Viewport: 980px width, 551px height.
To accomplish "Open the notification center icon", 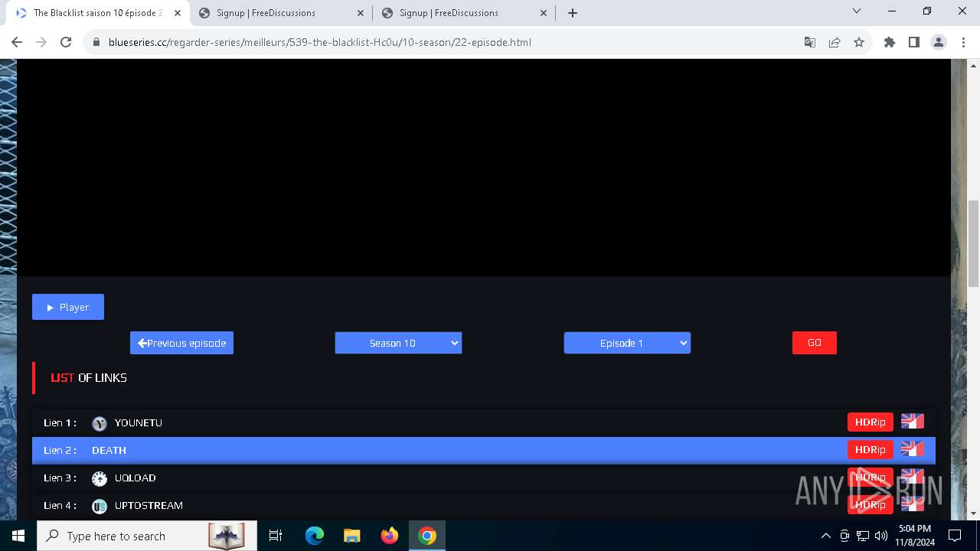I will click(x=955, y=536).
